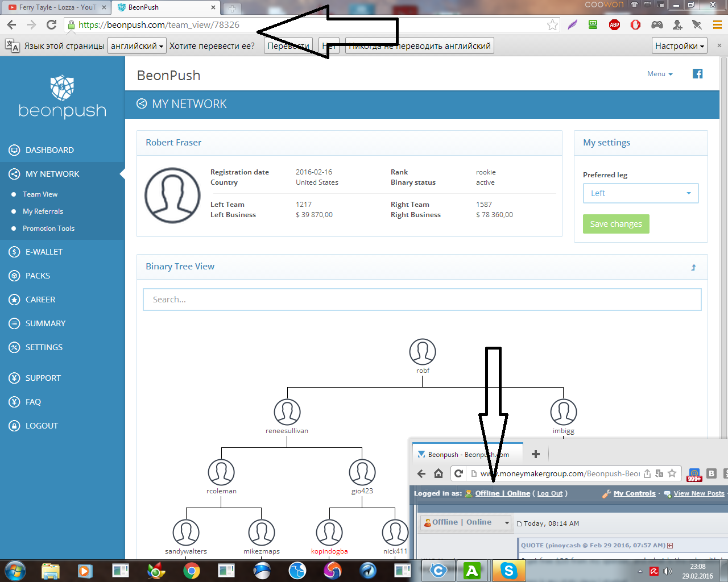Open My Referrals submenu link
Viewport: 728px width, 582px height.
[43, 211]
